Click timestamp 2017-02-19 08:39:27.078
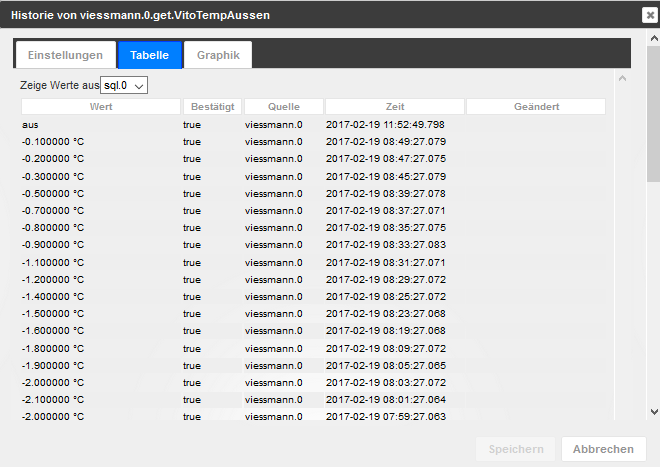The image size is (660, 467). pos(386,194)
